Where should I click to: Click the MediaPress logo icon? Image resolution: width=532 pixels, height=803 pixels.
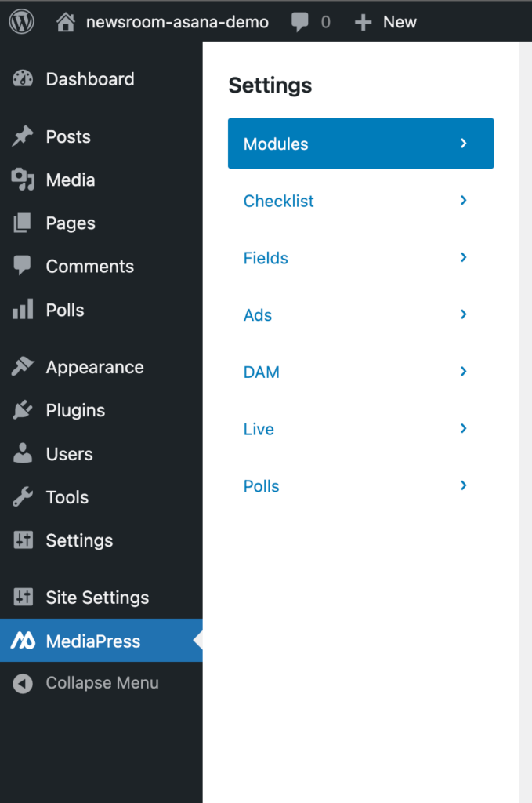[23, 641]
